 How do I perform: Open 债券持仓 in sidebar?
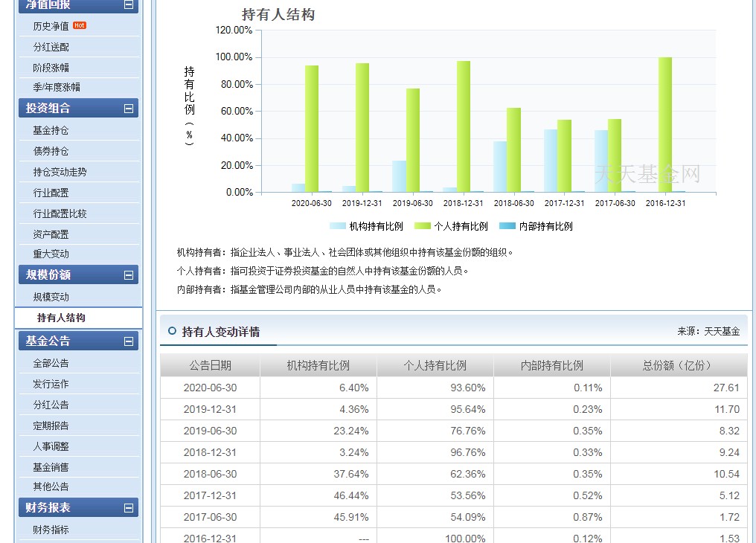point(51,151)
